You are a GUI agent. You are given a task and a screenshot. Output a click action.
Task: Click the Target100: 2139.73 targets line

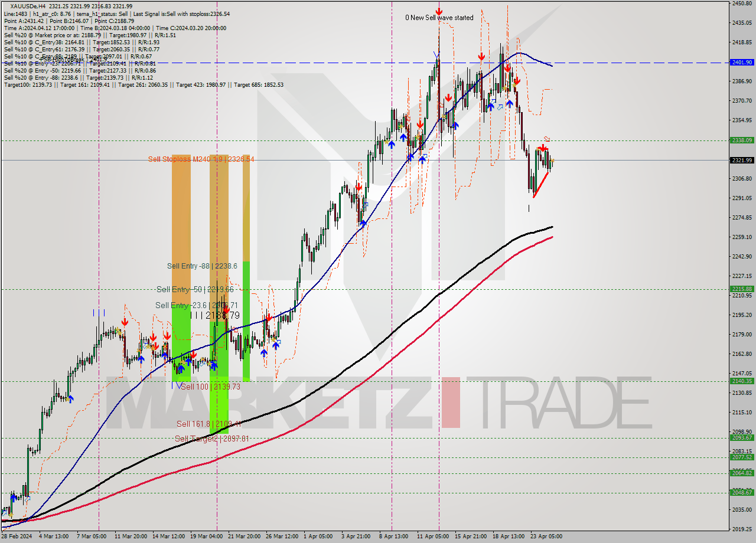point(144,84)
